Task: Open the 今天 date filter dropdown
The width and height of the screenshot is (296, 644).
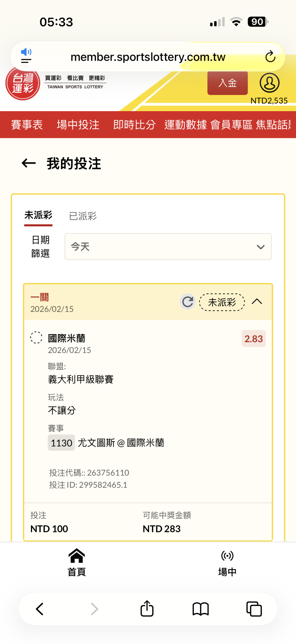Action: 168,247
